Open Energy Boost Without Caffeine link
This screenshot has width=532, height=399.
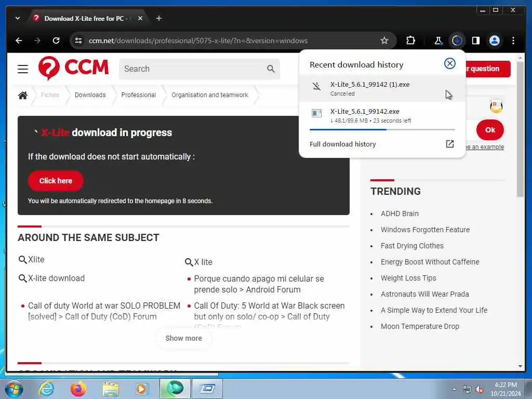click(430, 262)
